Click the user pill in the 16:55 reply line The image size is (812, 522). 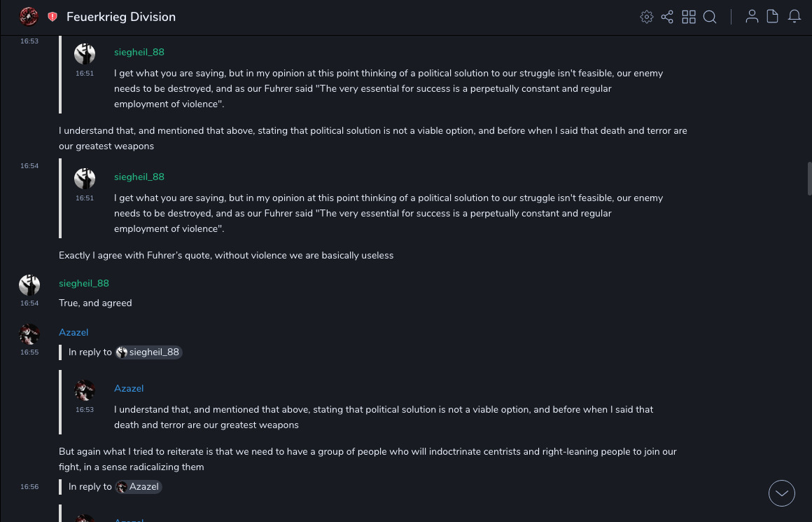coord(148,352)
